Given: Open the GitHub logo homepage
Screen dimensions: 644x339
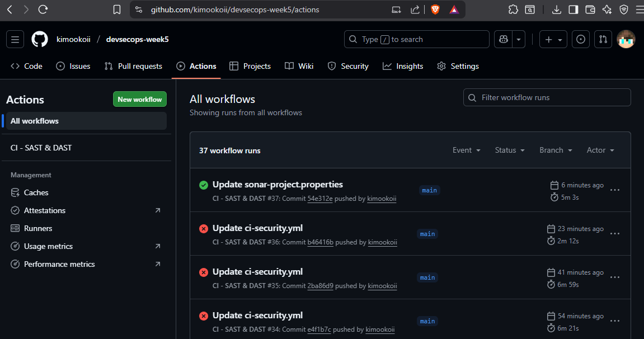Looking at the screenshot, I should pos(40,39).
